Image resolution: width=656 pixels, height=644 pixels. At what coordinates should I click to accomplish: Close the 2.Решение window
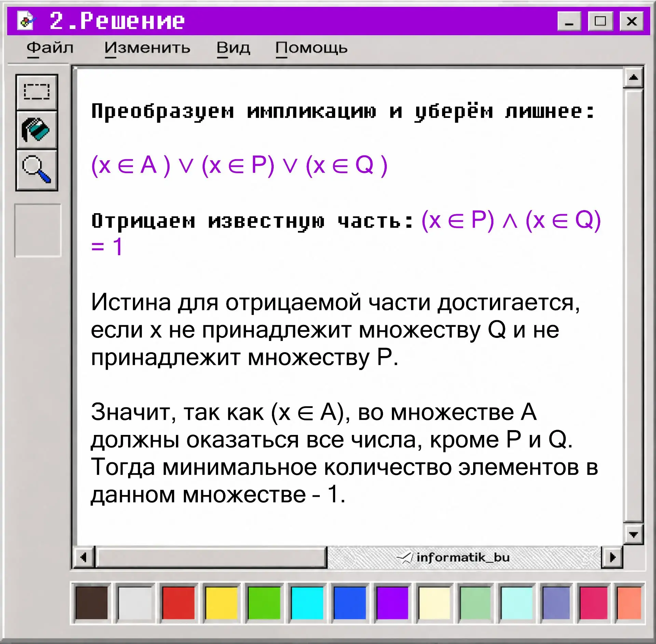coord(632,21)
